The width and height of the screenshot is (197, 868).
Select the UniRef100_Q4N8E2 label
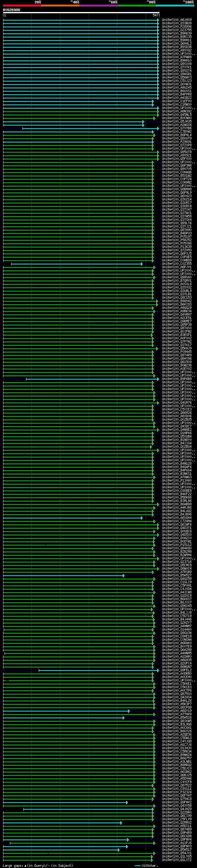[177, 430]
